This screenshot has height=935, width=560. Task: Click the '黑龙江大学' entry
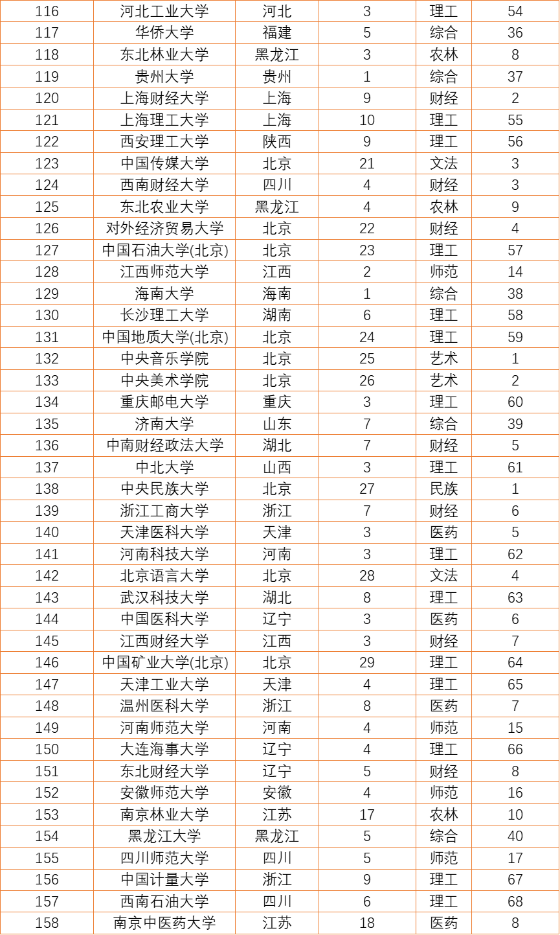[x=164, y=836]
